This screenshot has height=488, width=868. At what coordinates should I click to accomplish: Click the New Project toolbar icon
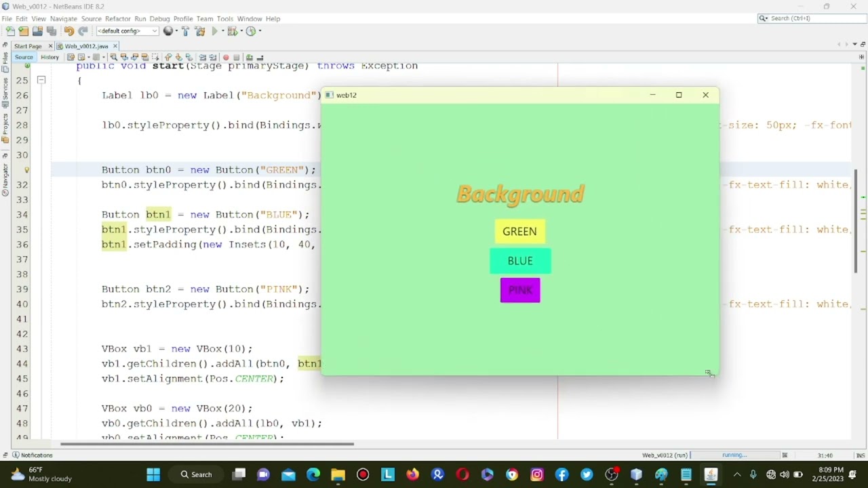click(x=24, y=31)
